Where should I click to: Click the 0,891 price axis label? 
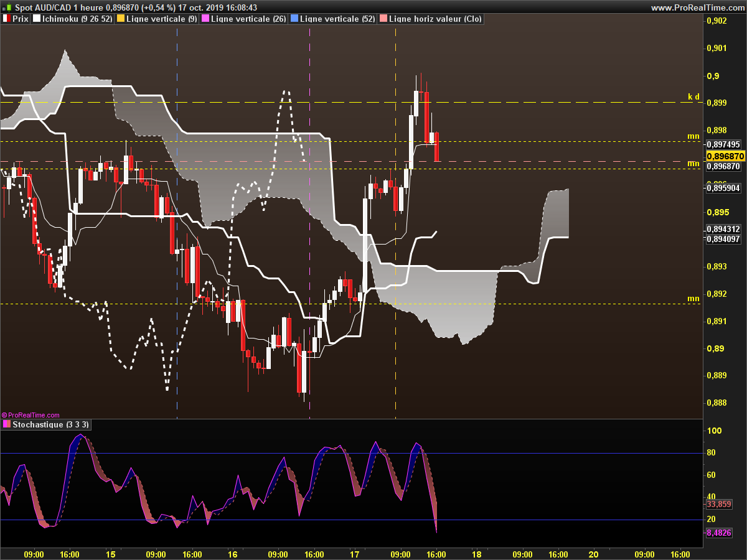point(717,321)
